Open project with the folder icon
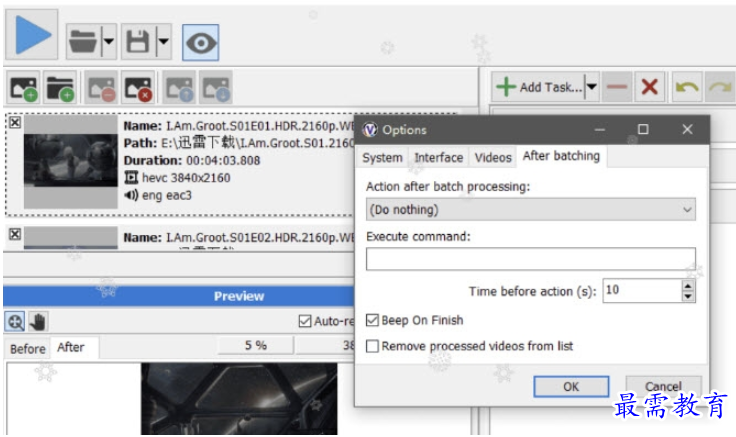 [83, 42]
